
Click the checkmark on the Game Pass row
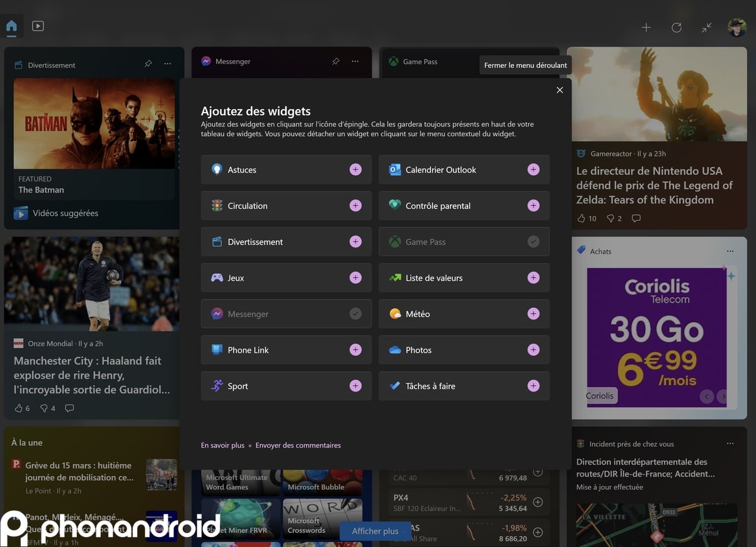(x=534, y=242)
